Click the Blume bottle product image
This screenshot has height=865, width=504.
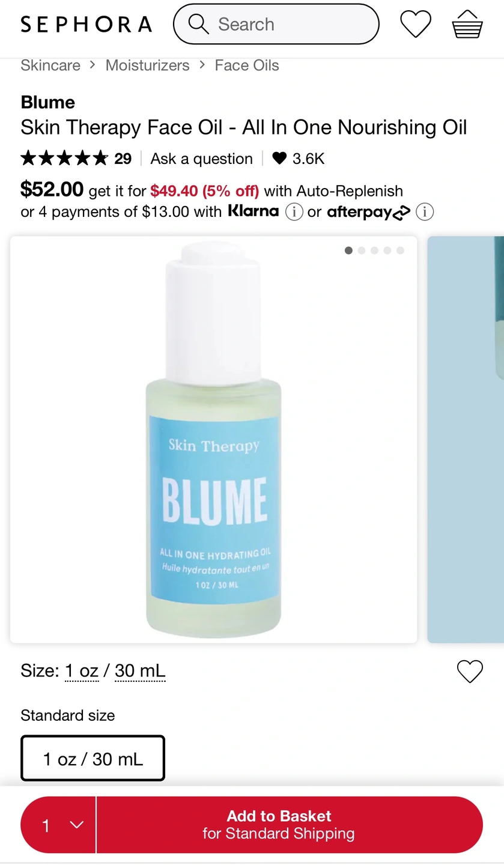(213, 440)
